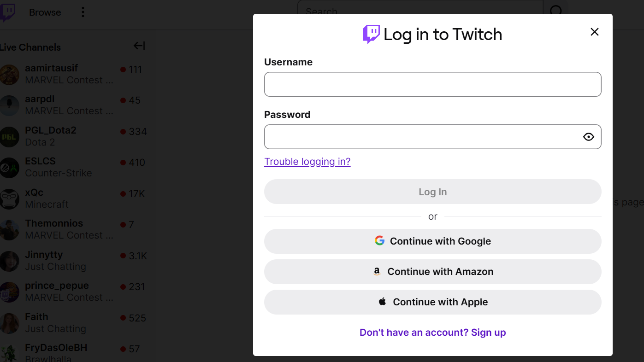Select the PGL_Dota2 channel avatar
Image resolution: width=644 pixels, height=362 pixels.
pos(9,137)
